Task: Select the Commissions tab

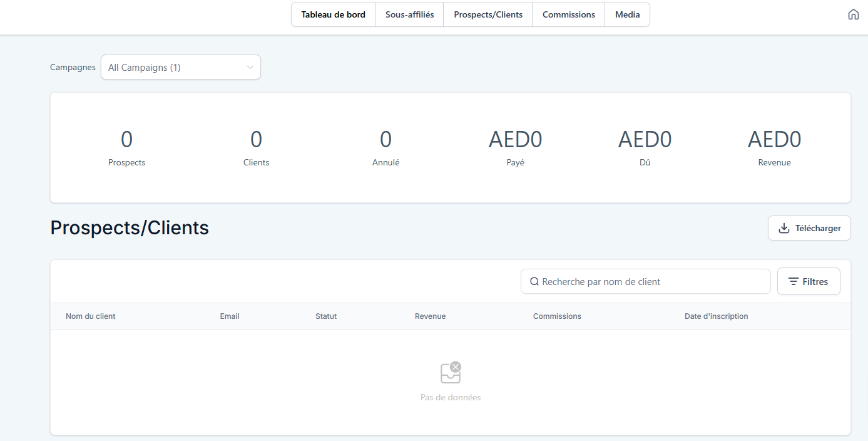Action: coord(568,14)
